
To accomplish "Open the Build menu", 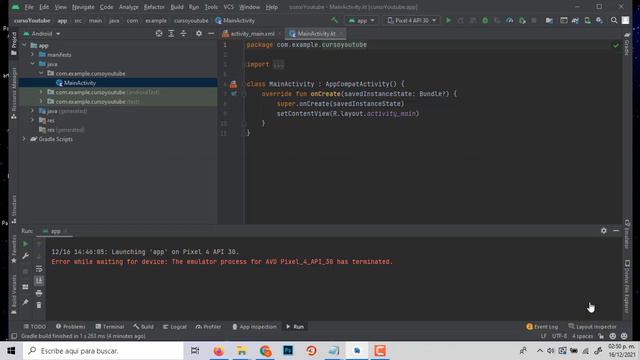I will point(177,7).
